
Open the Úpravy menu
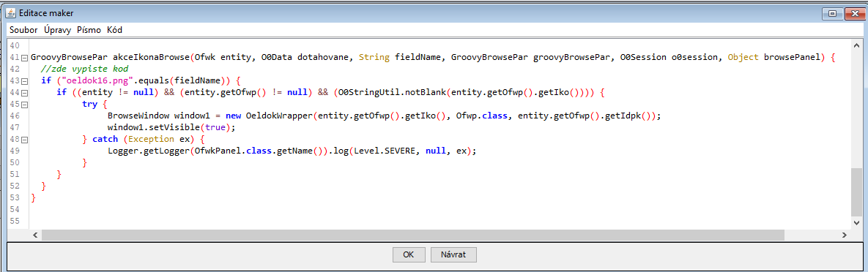58,30
